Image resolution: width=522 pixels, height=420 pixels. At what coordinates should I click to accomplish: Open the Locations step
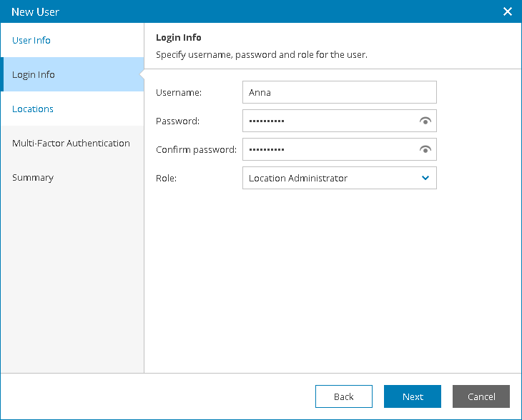(33, 109)
